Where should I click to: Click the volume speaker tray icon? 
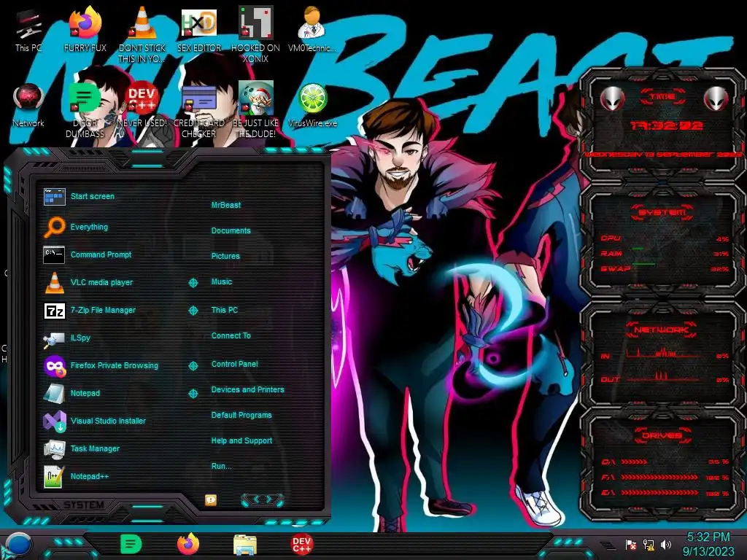point(666,544)
